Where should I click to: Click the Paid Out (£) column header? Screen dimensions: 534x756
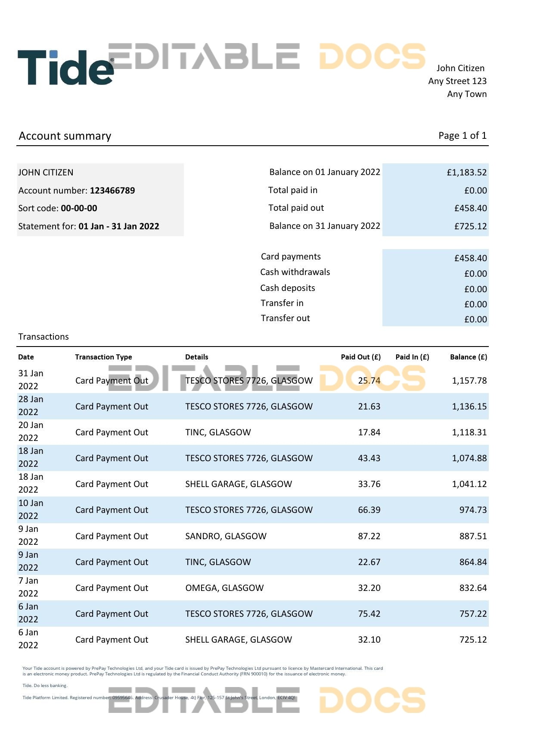[x=360, y=357]
